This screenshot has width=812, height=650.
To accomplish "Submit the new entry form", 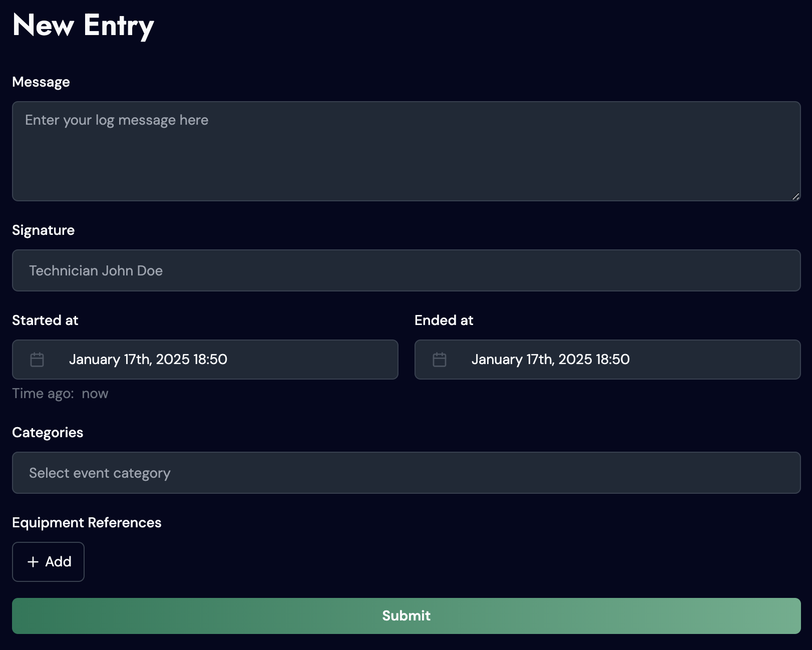I will [x=407, y=616].
